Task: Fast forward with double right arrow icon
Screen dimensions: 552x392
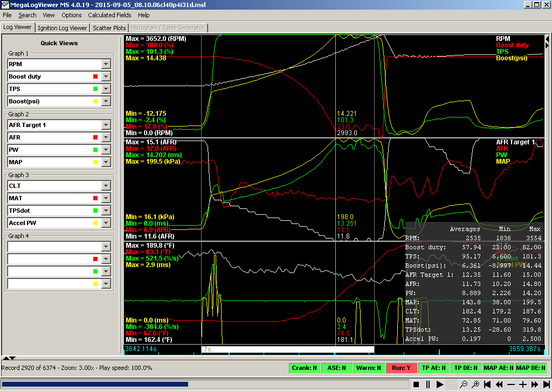Action: click(534, 384)
